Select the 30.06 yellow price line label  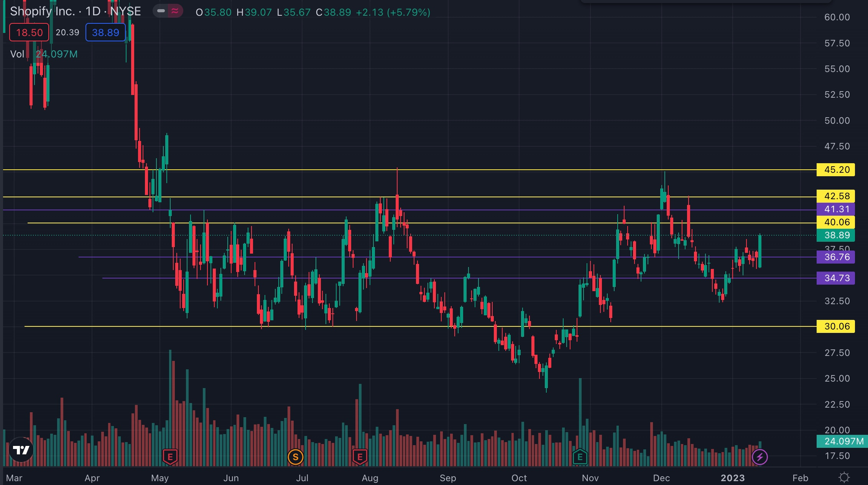click(x=836, y=326)
